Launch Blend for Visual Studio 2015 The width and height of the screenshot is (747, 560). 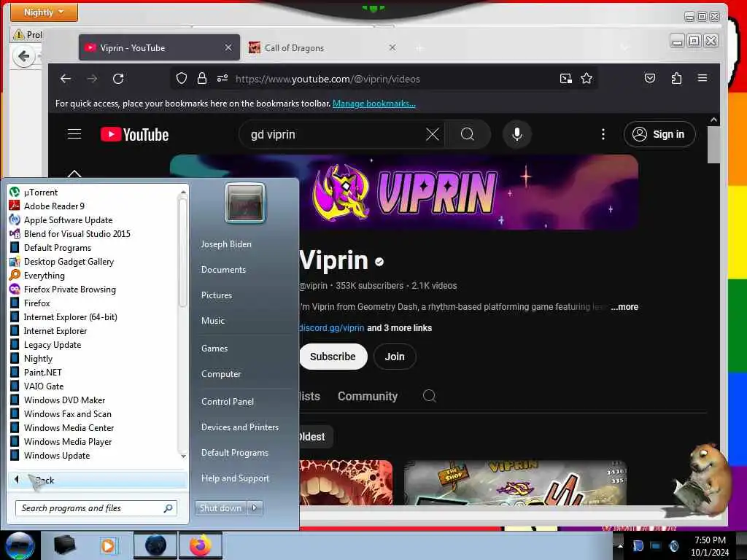[77, 234]
